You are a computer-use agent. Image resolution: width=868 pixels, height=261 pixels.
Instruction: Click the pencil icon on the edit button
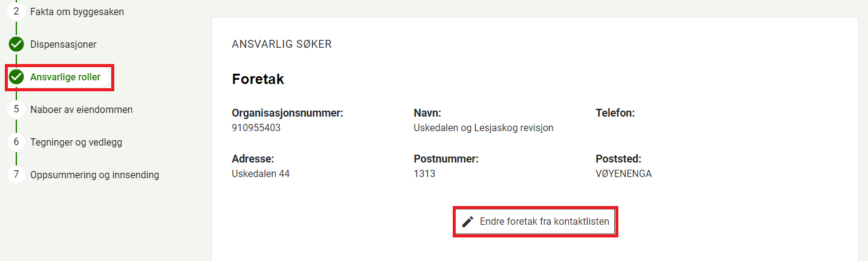point(467,222)
